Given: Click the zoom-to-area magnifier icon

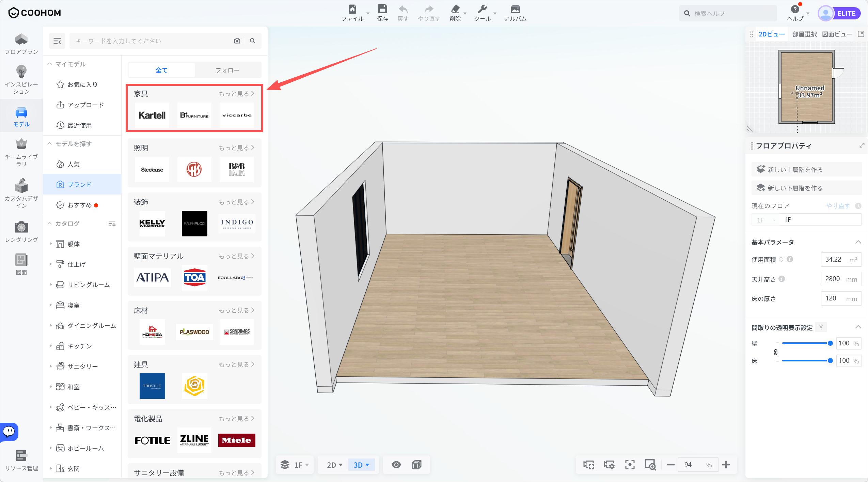Looking at the screenshot, I should 650,465.
